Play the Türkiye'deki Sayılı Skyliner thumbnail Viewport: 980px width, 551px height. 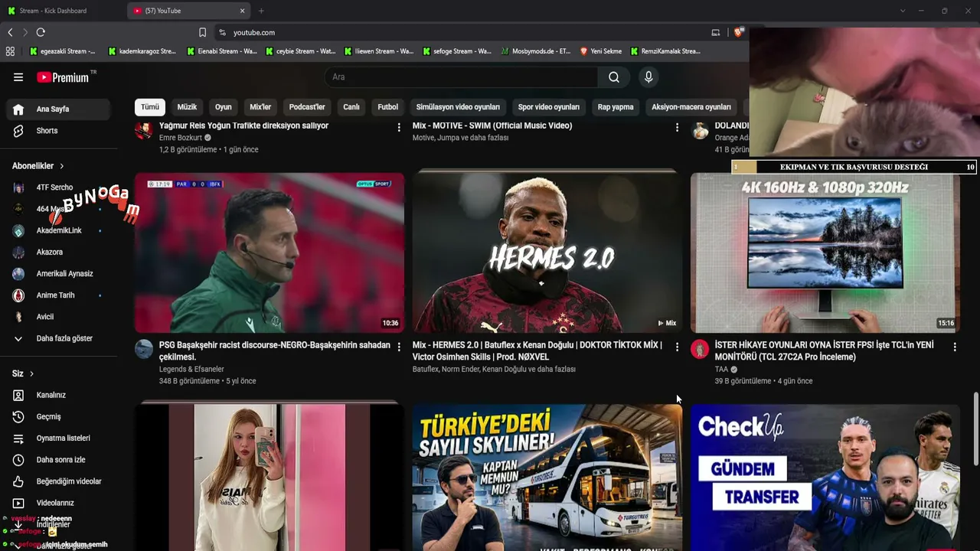coord(547,478)
